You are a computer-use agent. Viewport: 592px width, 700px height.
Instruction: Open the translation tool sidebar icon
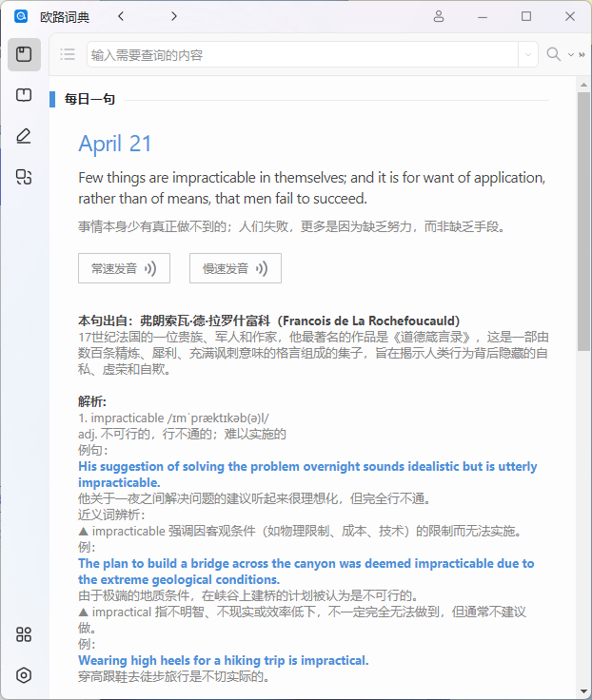coord(24,177)
